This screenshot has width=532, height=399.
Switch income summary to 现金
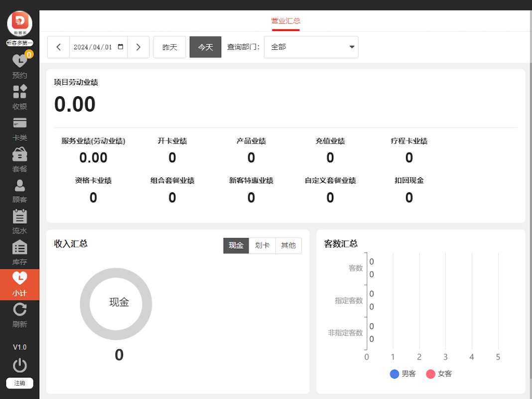[x=236, y=245]
